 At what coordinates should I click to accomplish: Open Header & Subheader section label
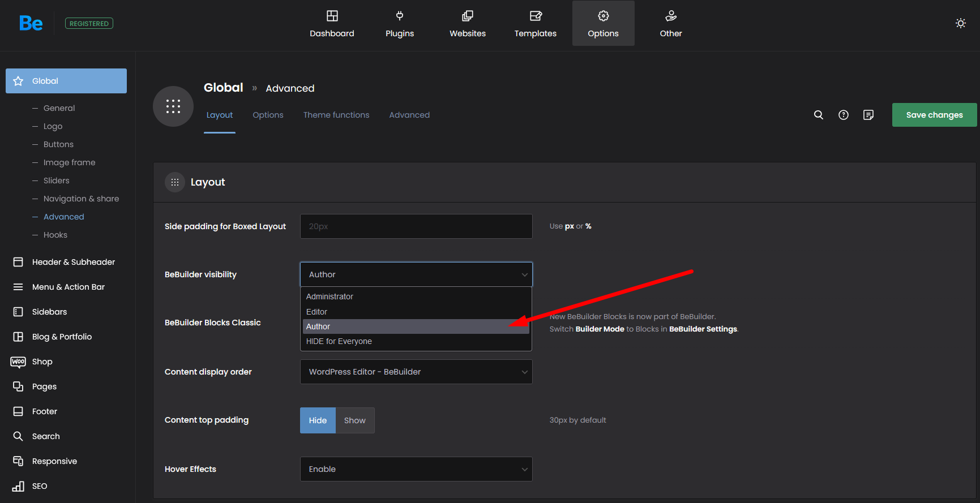pyautogui.click(x=74, y=262)
